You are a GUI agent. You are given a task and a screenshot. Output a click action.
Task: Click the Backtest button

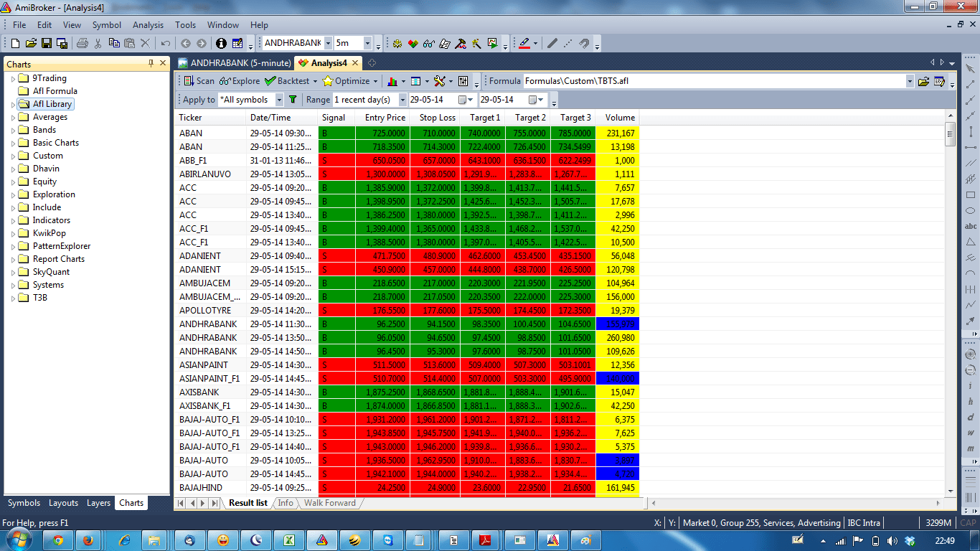pos(287,81)
